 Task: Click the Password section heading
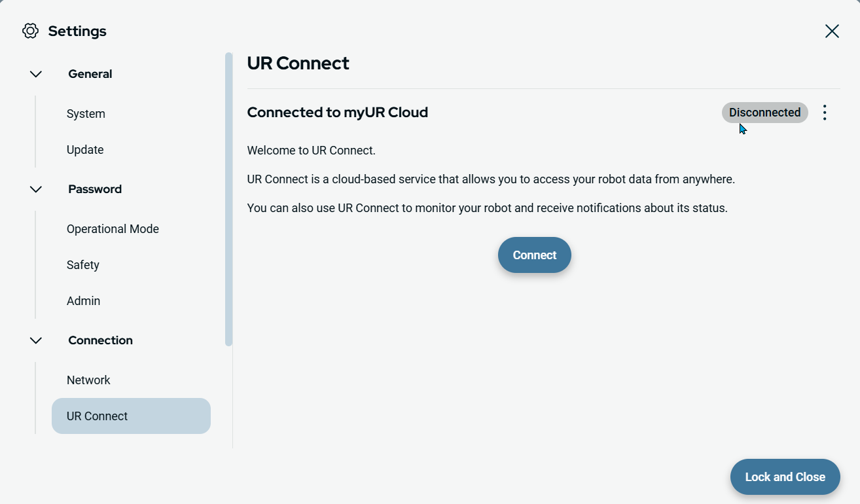95,189
